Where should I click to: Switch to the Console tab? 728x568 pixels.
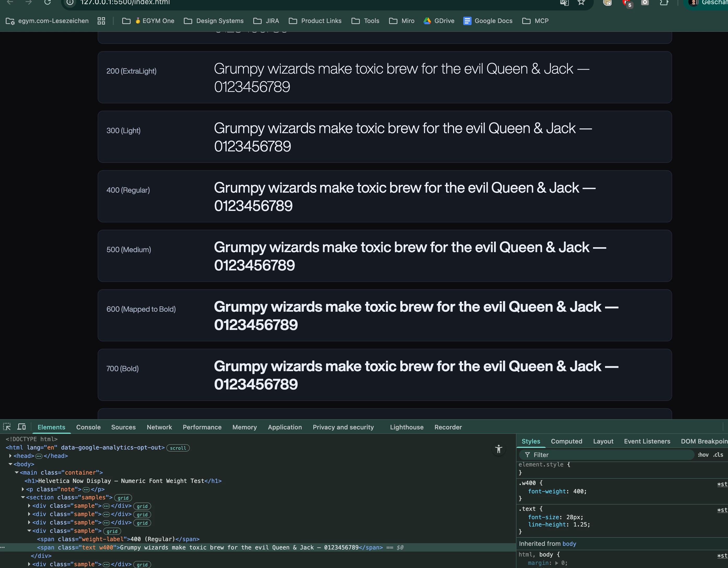pos(88,427)
